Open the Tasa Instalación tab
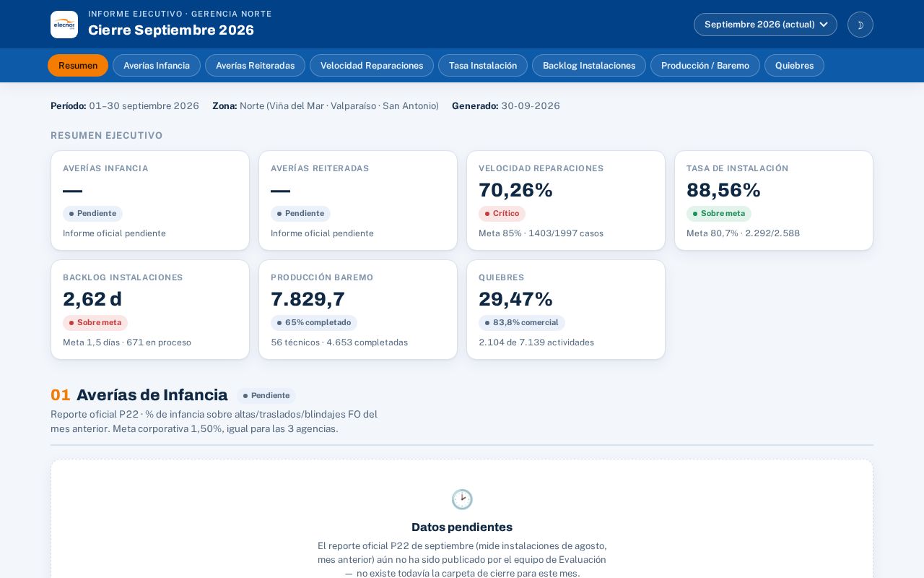This screenshot has width=924, height=578. 483,66
